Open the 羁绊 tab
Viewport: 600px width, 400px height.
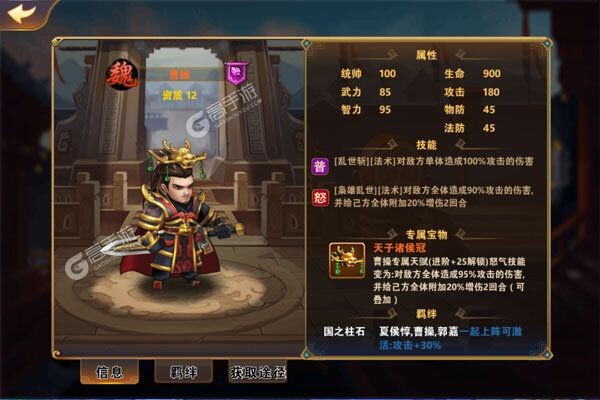tap(183, 371)
